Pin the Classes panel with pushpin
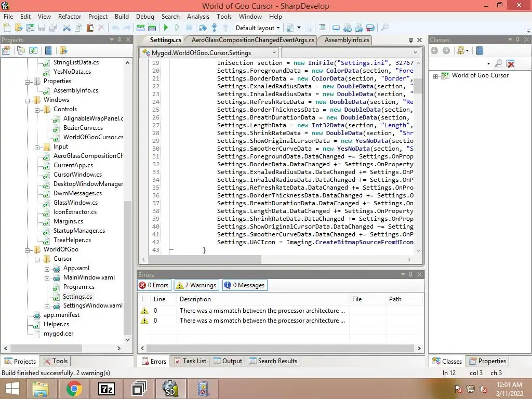 518,40
